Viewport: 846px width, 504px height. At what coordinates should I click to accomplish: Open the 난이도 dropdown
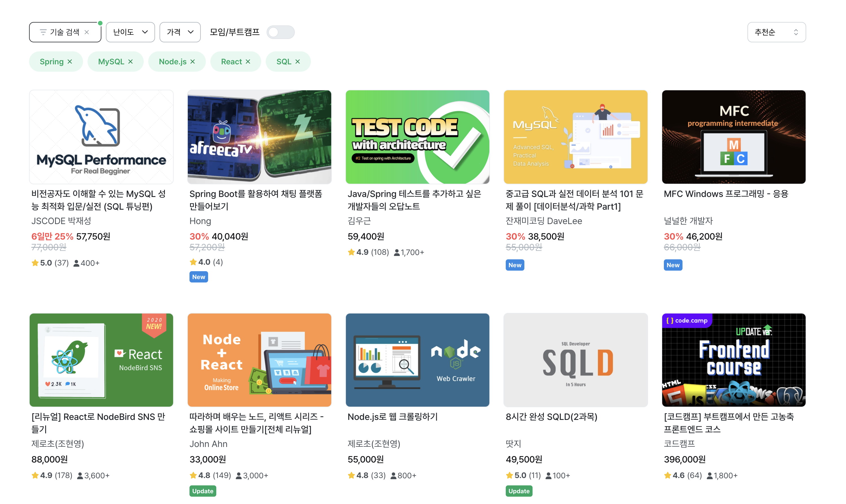[x=130, y=32]
